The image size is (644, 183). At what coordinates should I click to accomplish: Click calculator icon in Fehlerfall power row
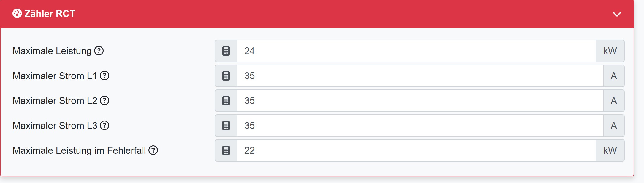(226, 150)
